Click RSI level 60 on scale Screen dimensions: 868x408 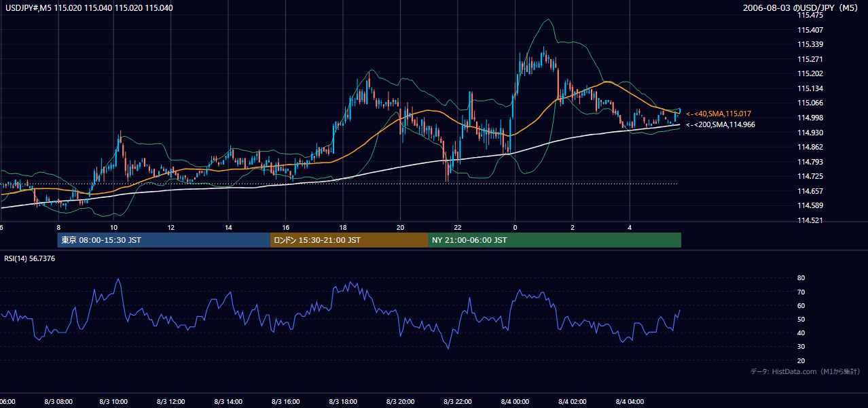[x=801, y=305]
